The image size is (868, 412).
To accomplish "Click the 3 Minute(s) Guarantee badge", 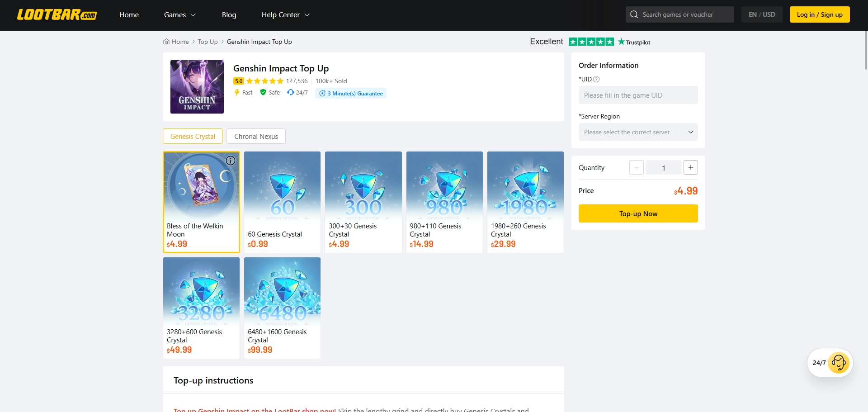I will [x=351, y=94].
